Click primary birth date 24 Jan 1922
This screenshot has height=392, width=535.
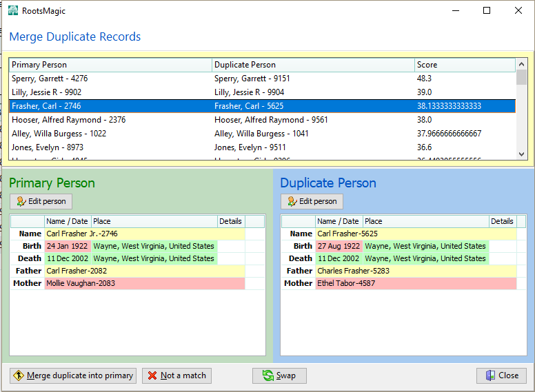[x=68, y=246]
